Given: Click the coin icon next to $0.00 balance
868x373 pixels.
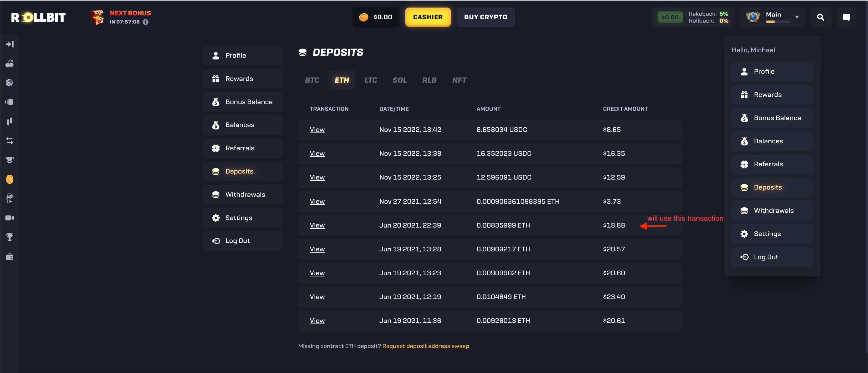Looking at the screenshot, I should 363,17.
